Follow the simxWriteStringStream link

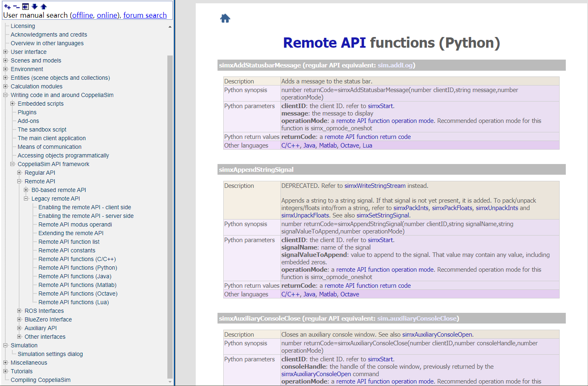coord(375,186)
